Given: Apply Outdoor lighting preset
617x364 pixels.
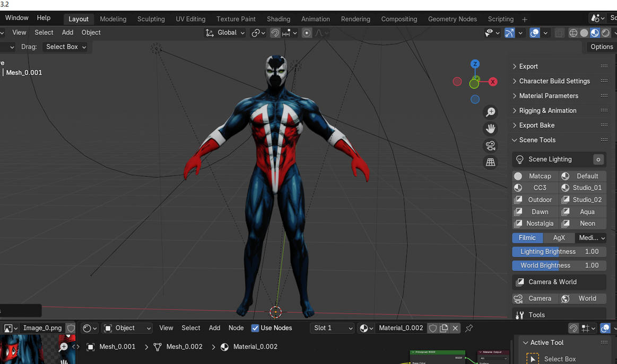Looking at the screenshot, I should pyautogui.click(x=535, y=200).
